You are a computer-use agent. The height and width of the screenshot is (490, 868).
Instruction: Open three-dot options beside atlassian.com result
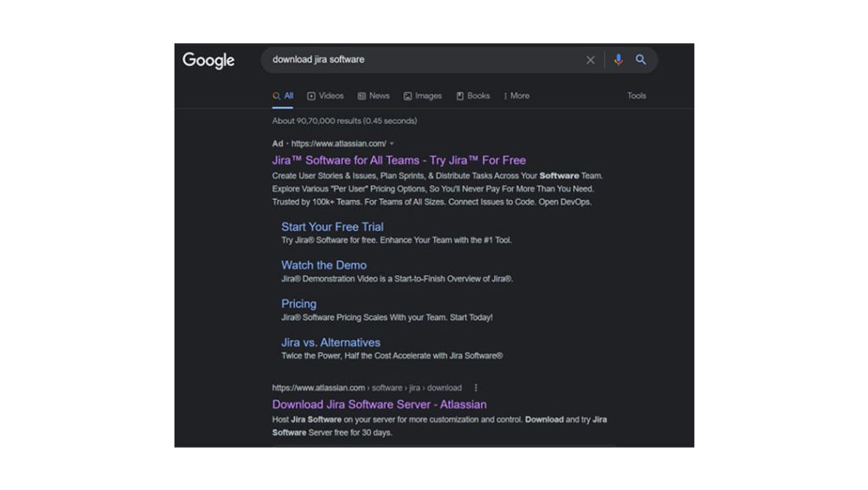(x=476, y=387)
